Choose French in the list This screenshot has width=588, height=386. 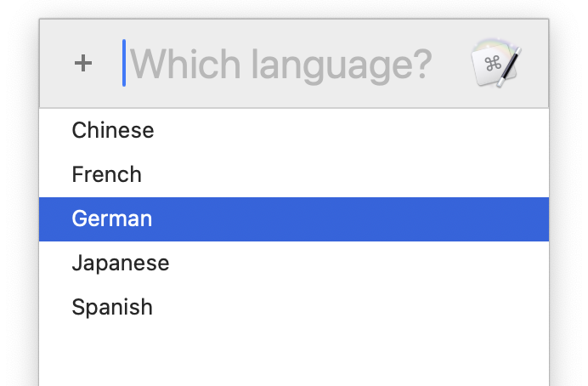click(107, 175)
